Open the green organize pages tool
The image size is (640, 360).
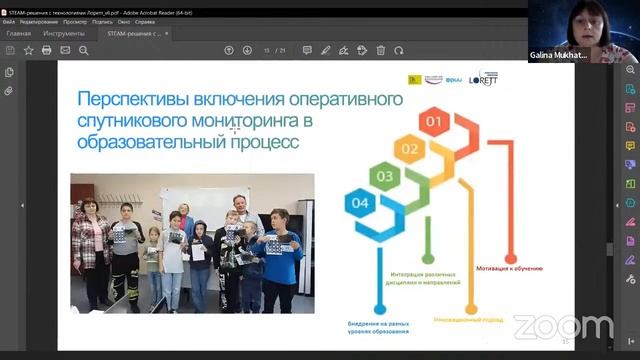631,184
